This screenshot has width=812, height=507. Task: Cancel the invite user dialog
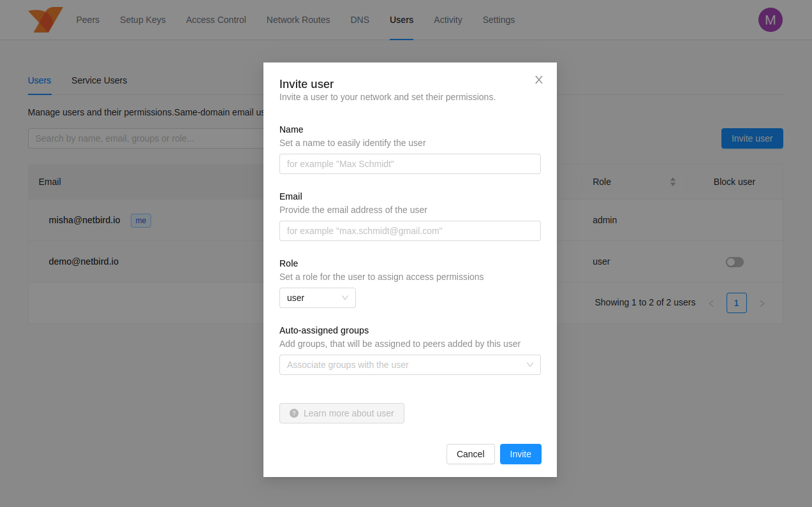point(470,454)
